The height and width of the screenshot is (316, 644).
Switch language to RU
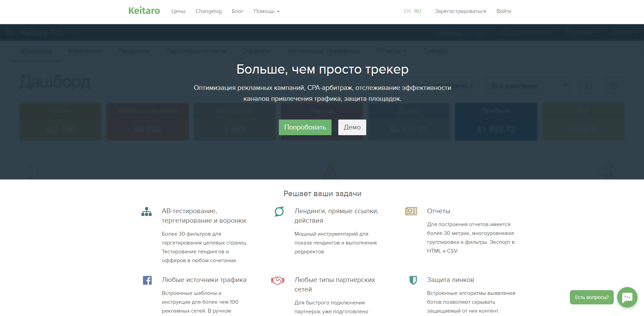click(418, 11)
